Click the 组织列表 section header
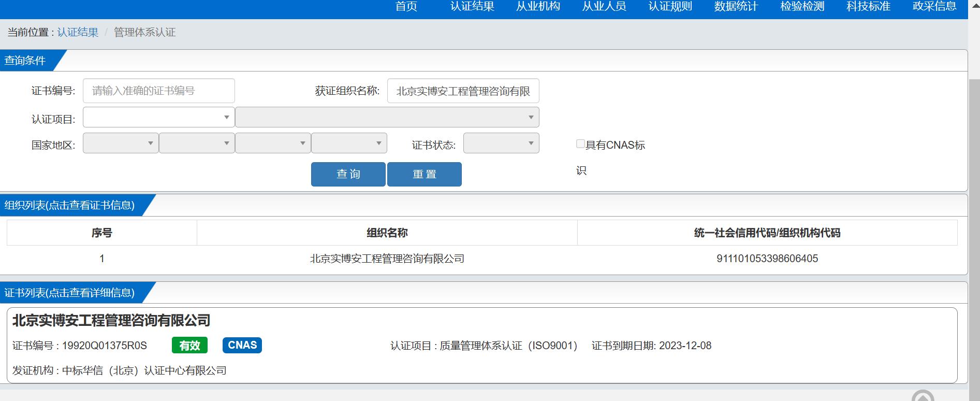This screenshot has width=980, height=401. click(x=69, y=205)
